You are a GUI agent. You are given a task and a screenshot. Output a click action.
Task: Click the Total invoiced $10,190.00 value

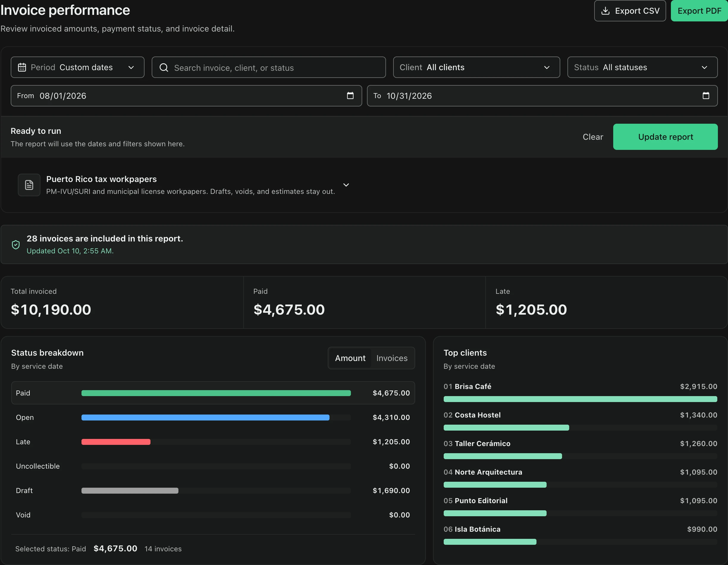coord(51,310)
